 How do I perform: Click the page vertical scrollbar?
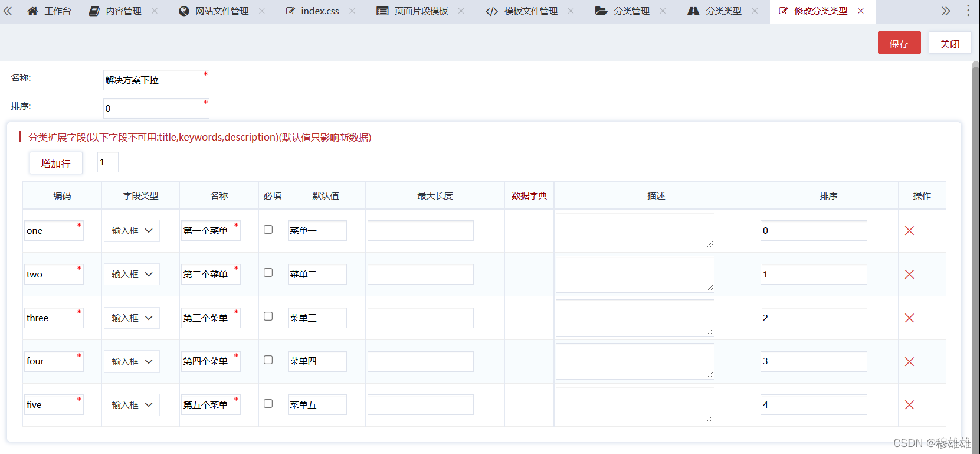click(976, 257)
